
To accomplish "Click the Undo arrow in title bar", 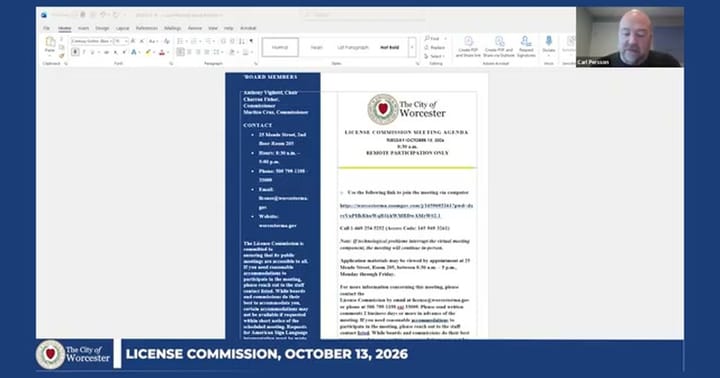I will [103, 15].
